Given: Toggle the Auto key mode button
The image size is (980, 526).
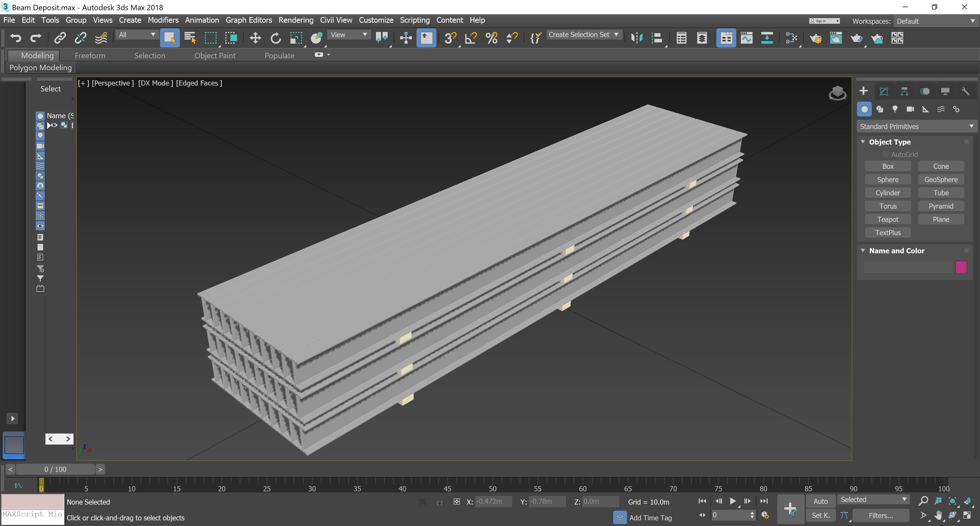Looking at the screenshot, I should pyautogui.click(x=820, y=501).
